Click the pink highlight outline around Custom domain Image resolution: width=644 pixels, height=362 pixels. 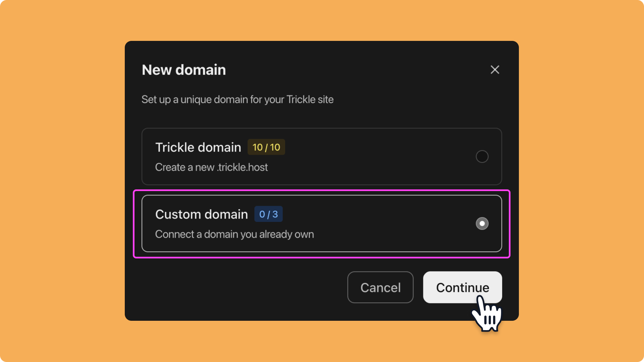(x=322, y=190)
